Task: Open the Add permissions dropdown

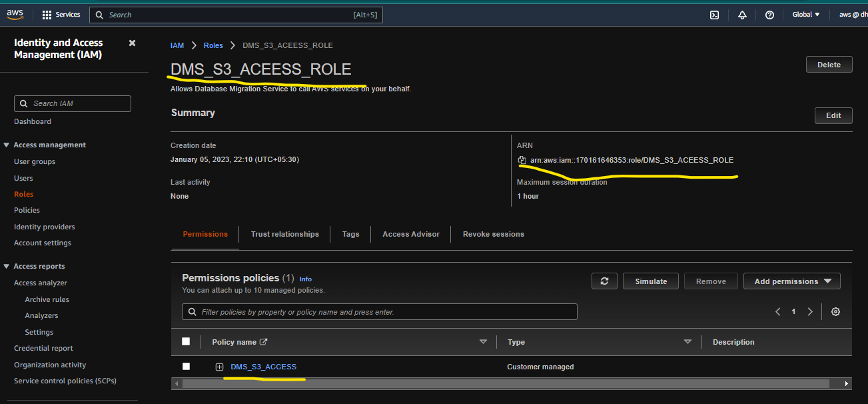Action: (x=792, y=281)
